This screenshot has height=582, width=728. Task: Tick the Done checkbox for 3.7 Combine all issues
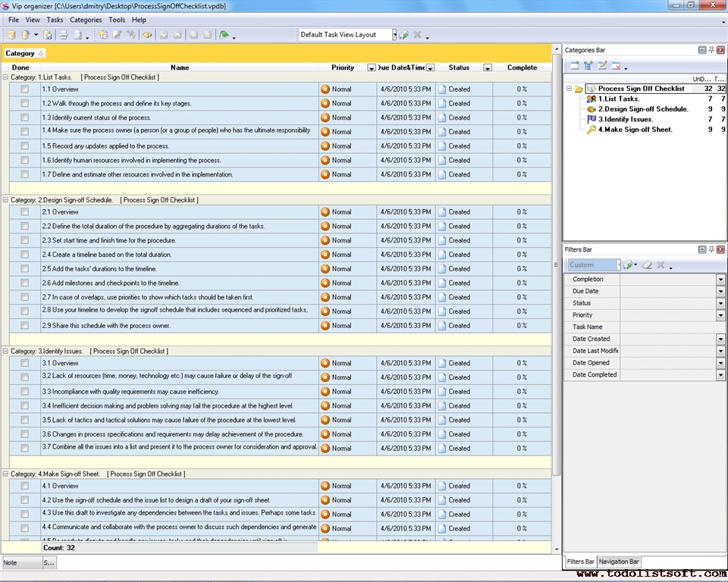click(x=25, y=448)
